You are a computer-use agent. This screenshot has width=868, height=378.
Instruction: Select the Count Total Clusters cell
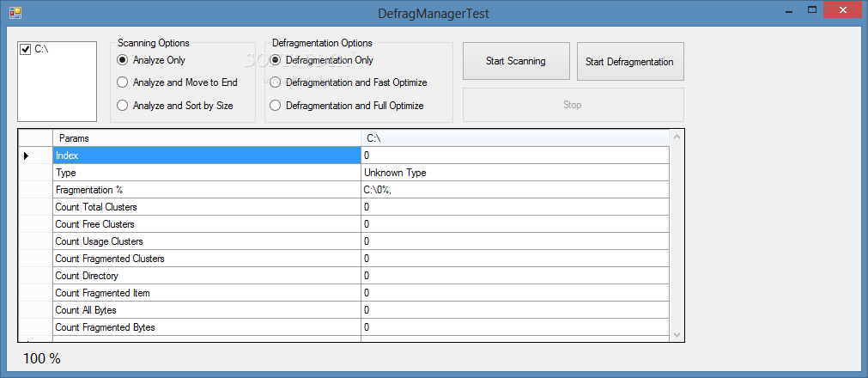pyautogui.click(x=206, y=207)
